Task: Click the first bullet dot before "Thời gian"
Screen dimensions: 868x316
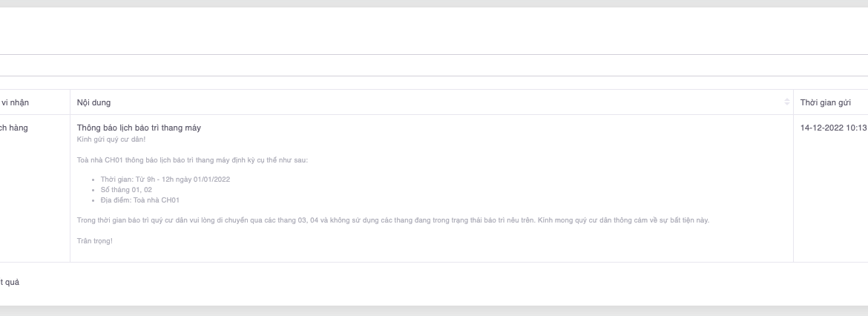Action: click(93, 180)
